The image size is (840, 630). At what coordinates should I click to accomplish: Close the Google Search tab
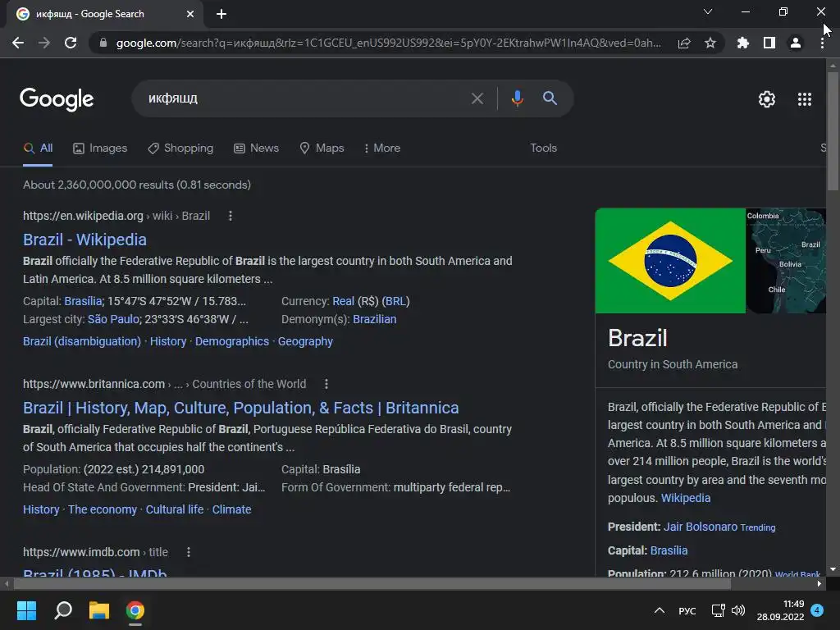click(x=190, y=14)
